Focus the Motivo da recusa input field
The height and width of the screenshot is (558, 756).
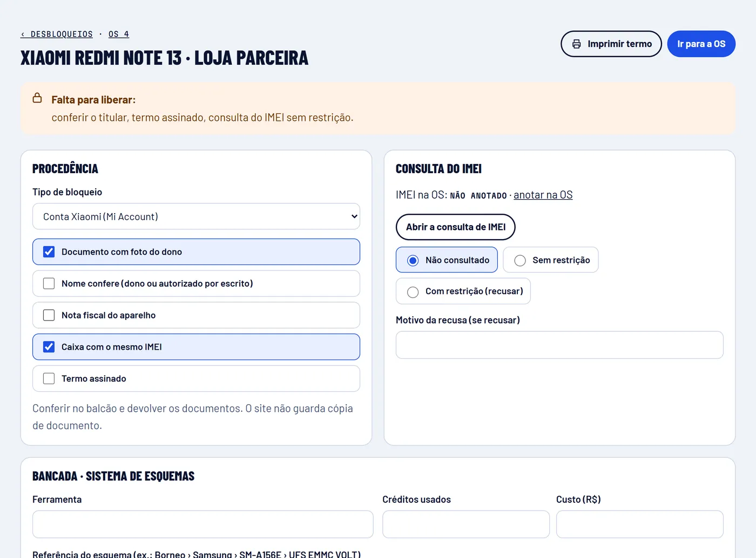[559, 345]
